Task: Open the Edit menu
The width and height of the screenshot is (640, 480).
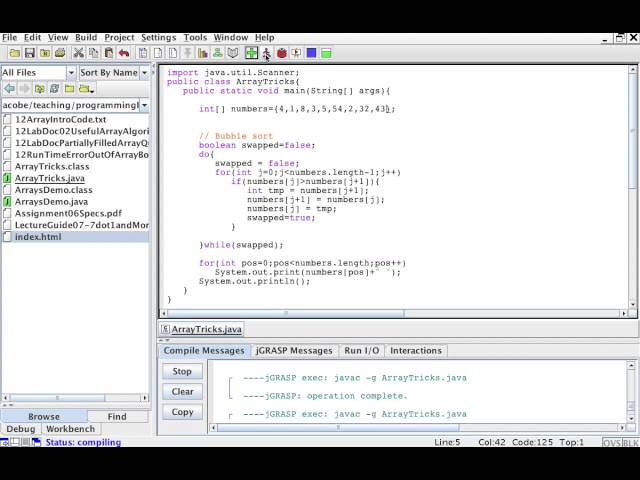Action: [x=32, y=38]
